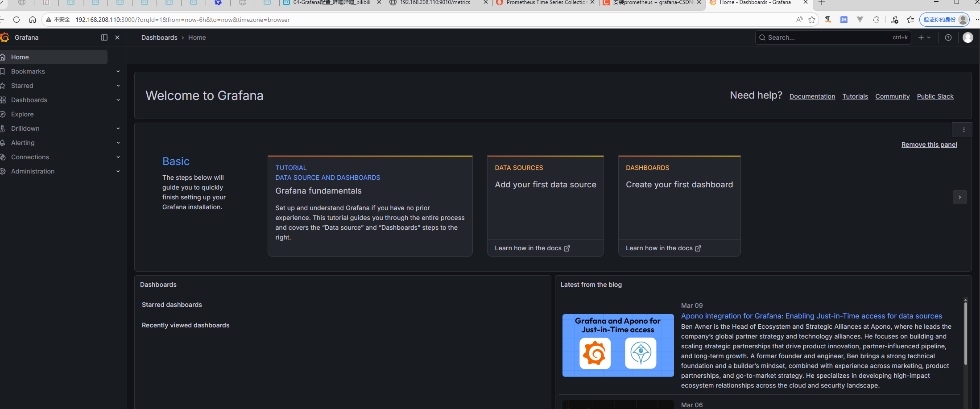Click the media music note icon
Image resolution: width=980 pixels, height=409 pixels.
pos(894,20)
